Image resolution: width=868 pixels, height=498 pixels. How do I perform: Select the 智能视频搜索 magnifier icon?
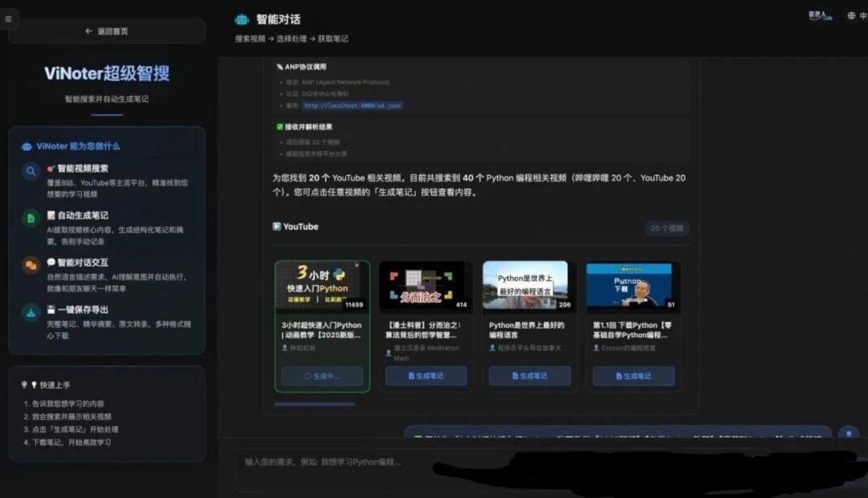point(30,171)
